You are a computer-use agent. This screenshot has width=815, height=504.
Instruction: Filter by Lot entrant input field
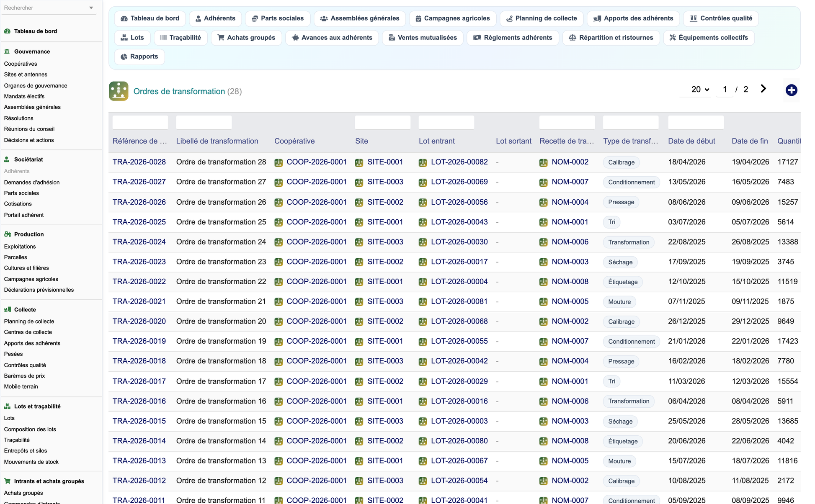click(446, 123)
